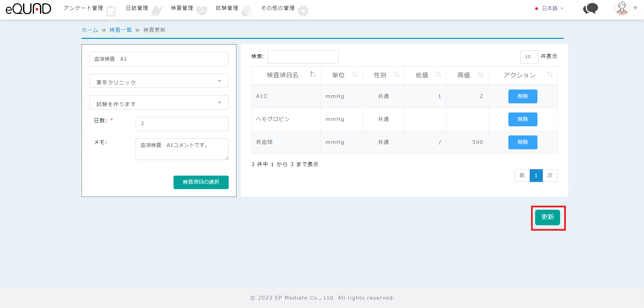
Task: Go to 検査一覧 breadcrumb link
Action: (120, 30)
